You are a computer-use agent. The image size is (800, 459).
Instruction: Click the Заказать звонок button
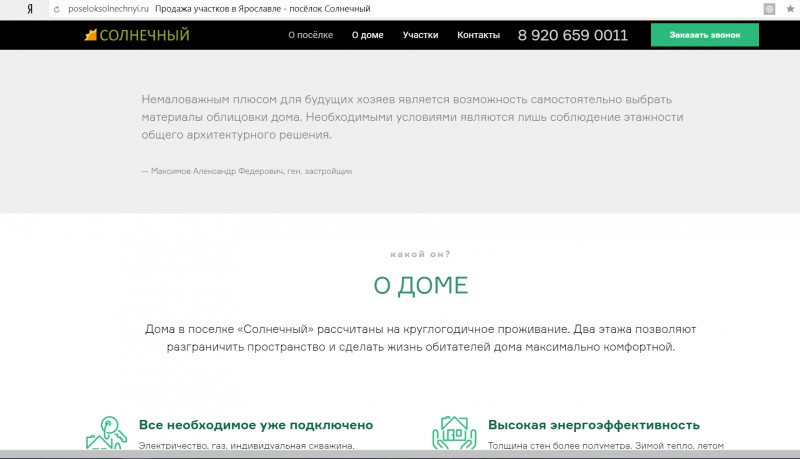point(705,35)
